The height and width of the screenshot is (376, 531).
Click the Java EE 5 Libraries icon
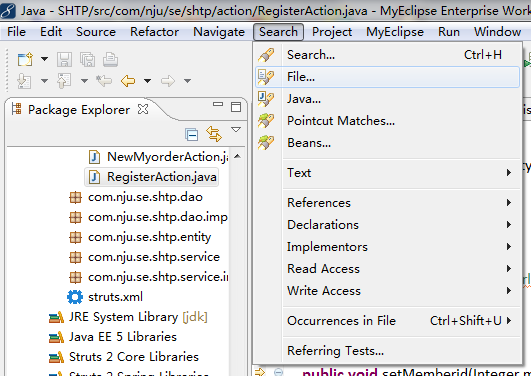point(56,337)
